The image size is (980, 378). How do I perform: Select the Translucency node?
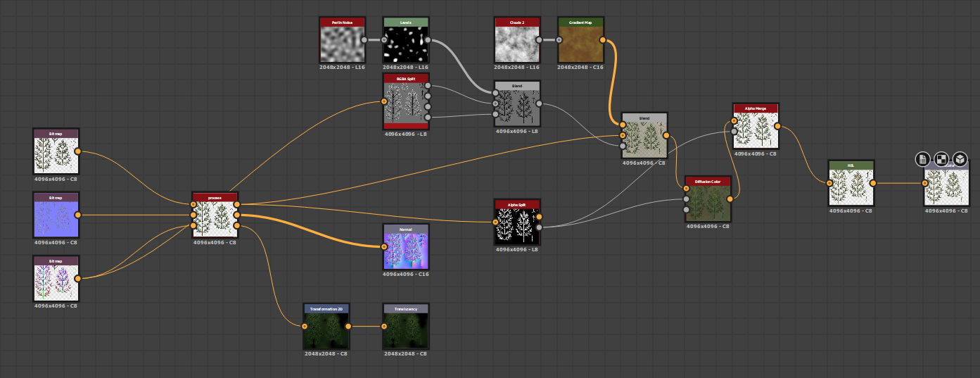(406, 327)
